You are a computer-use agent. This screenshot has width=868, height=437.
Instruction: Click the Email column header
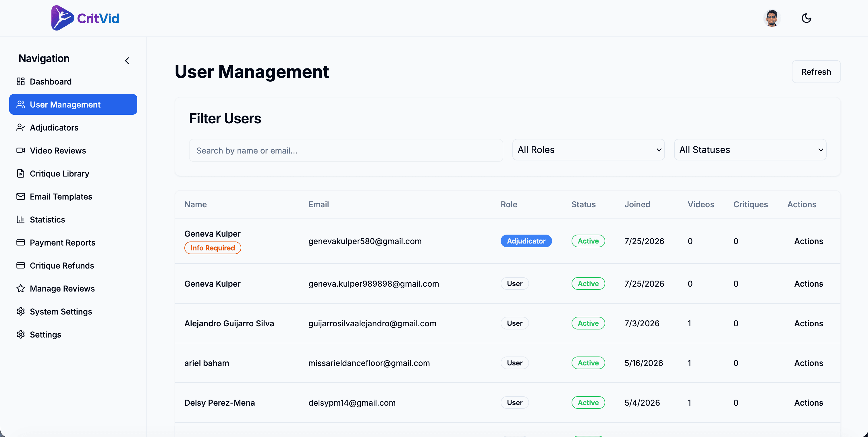click(x=319, y=204)
